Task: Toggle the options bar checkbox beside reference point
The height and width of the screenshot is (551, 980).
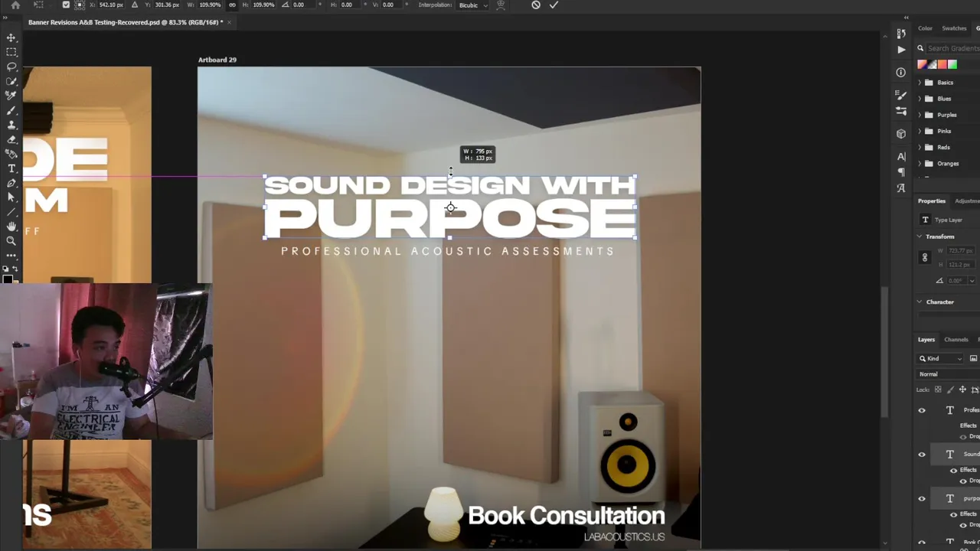Action: (67, 5)
